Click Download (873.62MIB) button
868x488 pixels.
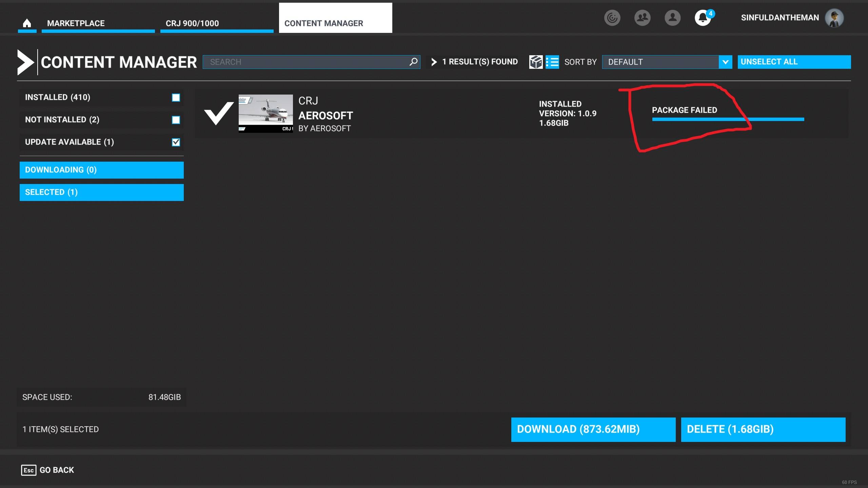pos(593,429)
